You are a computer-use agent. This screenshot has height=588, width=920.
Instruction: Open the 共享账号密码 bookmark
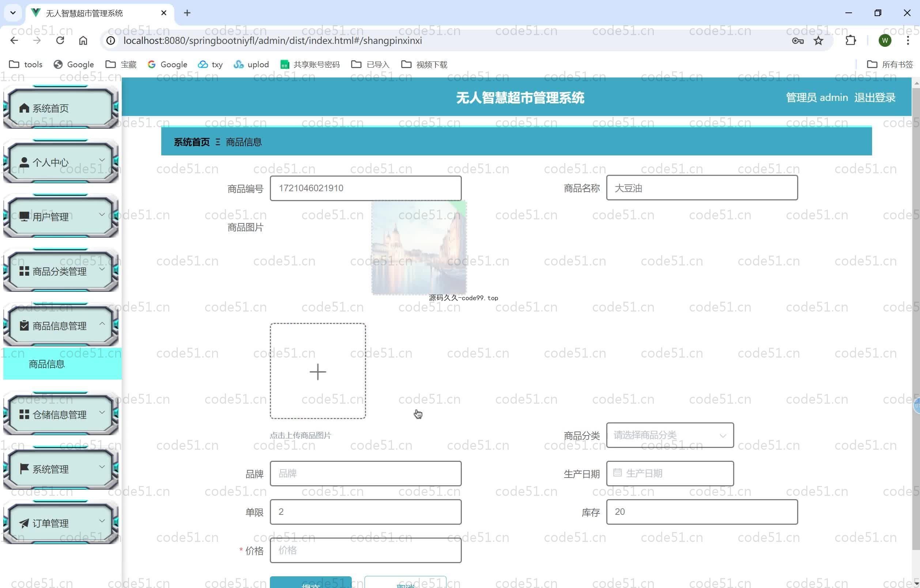coord(310,65)
